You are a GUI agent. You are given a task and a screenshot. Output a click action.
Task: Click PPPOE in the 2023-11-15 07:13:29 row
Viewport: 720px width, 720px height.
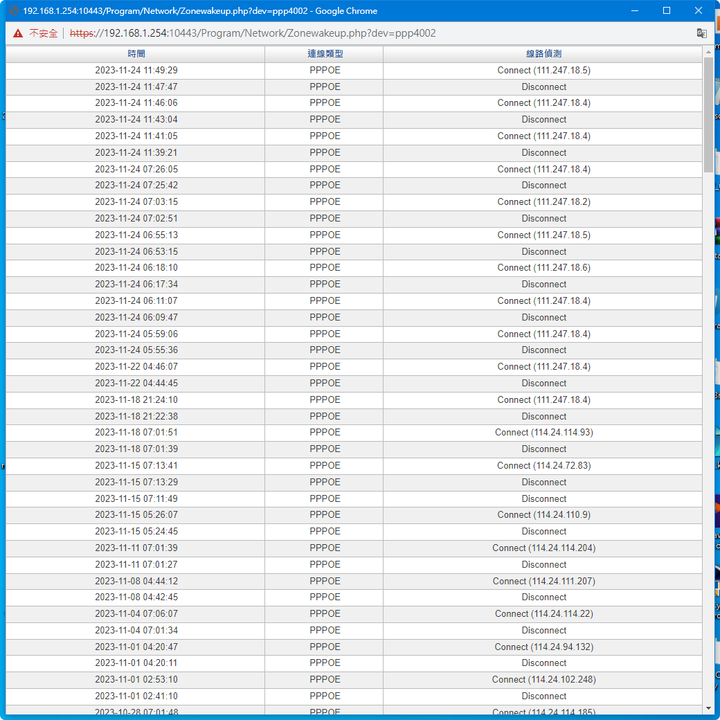click(325, 482)
